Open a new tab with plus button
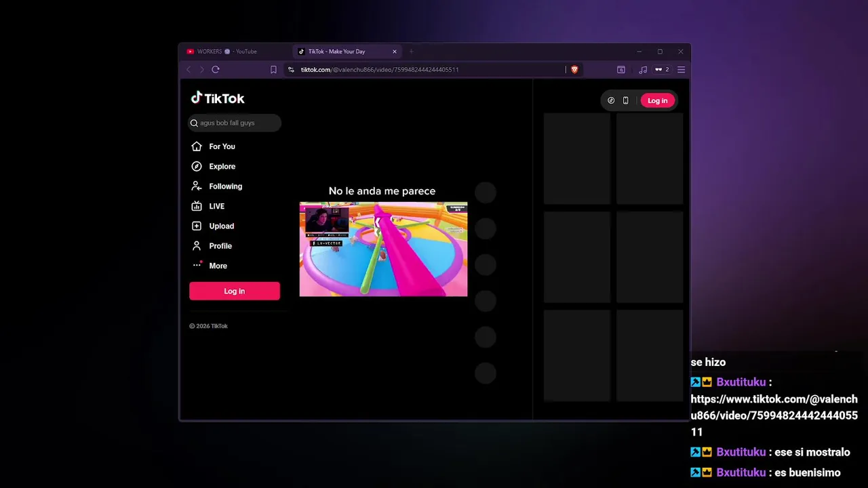868x488 pixels. tap(411, 52)
